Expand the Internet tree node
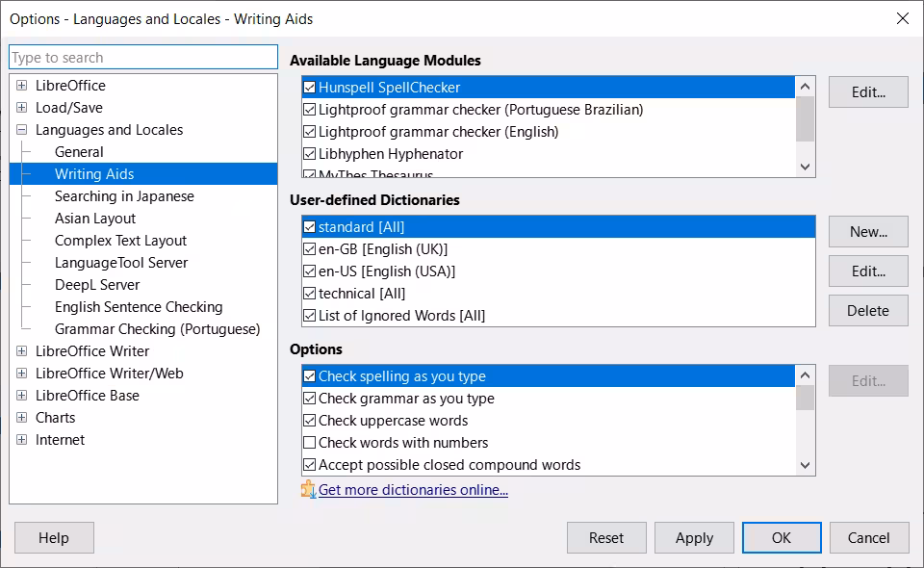The image size is (924, 568). [x=22, y=440]
